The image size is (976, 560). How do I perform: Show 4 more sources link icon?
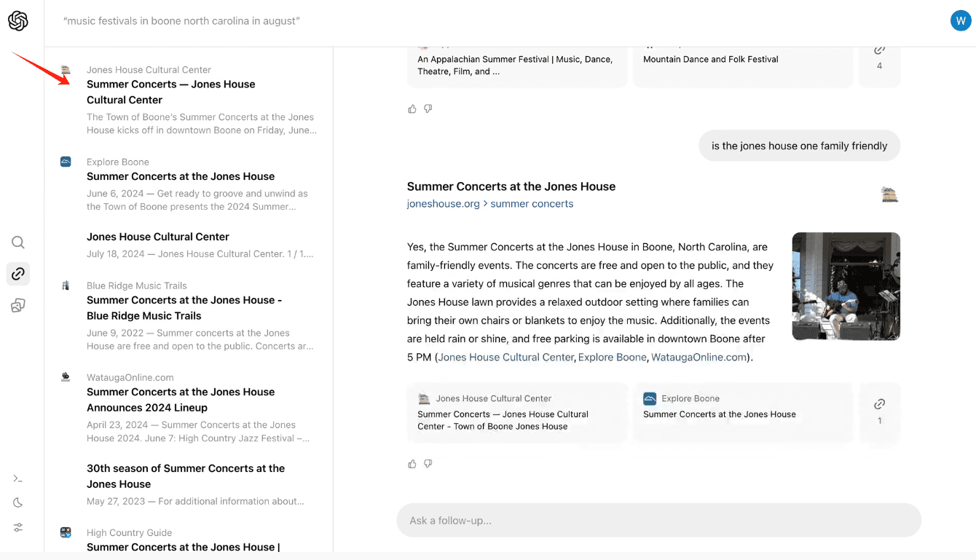(x=879, y=57)
